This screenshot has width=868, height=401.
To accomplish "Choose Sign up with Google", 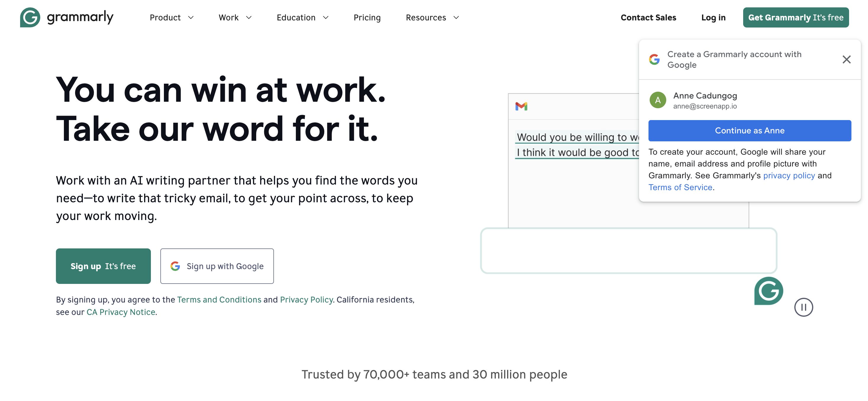I will [217, 266].
